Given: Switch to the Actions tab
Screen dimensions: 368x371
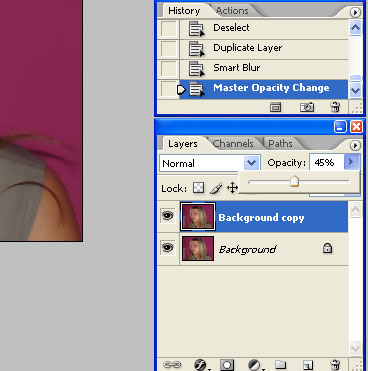Looking at the screenshot, I should click(232, 11).
